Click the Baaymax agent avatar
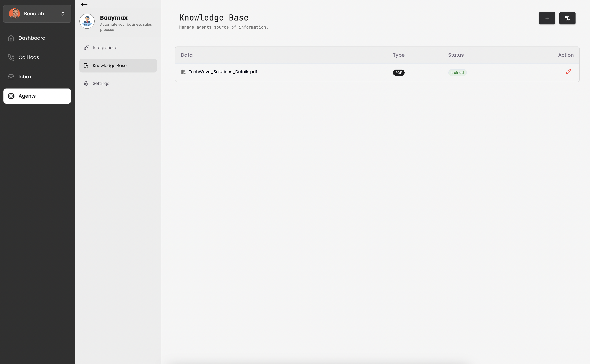Viewport: 590px width, 364px height. pyautogui.click(x=87, y=21)
